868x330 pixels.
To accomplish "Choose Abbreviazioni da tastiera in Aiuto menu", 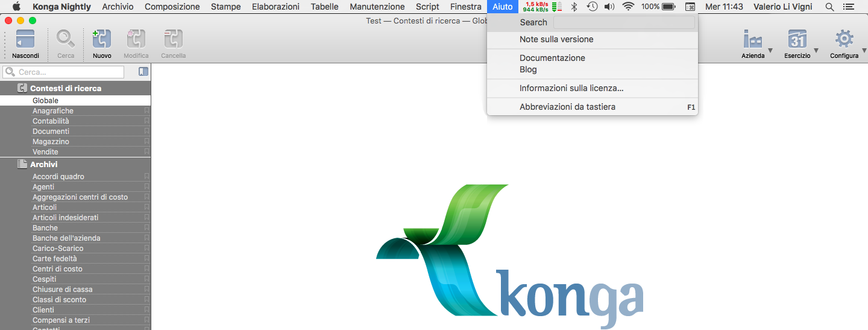I will [567, 107].
